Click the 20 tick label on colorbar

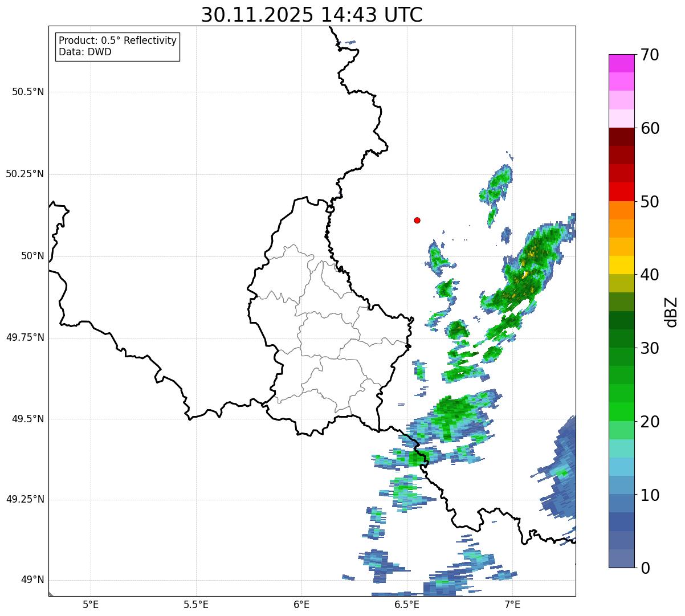pos(650,422)
